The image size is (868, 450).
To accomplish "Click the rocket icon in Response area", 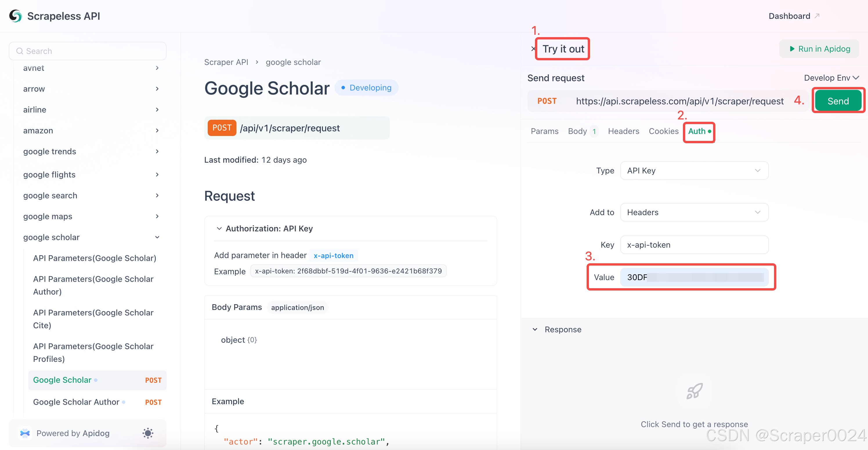I will tap(694, 391).
